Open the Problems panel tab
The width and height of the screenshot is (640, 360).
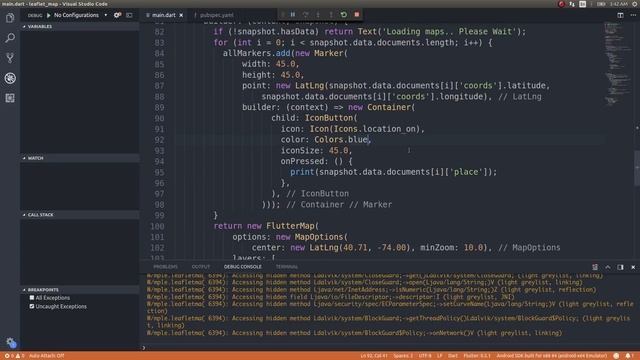[165, 267]
